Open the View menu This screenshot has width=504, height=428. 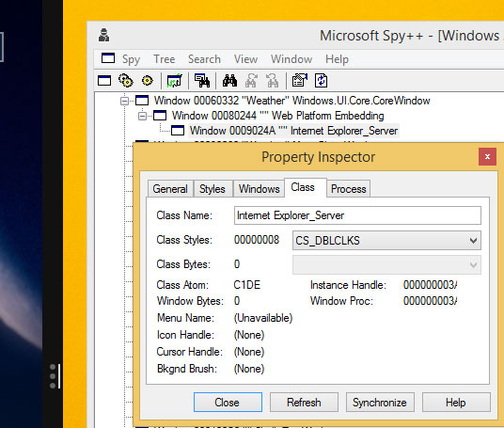(245, 59)
